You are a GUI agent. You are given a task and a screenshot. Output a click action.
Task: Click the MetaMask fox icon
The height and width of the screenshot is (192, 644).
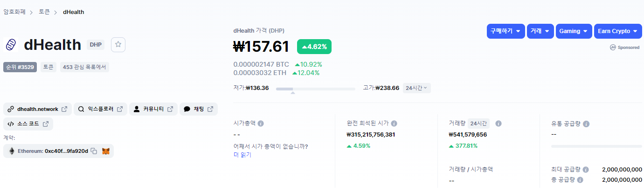[x=106, y=151]
